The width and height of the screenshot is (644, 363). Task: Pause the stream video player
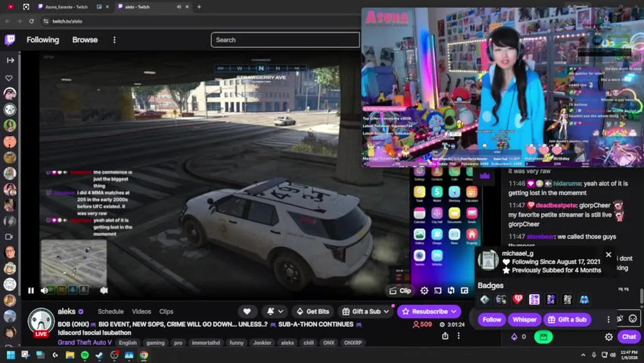(31, 290)
